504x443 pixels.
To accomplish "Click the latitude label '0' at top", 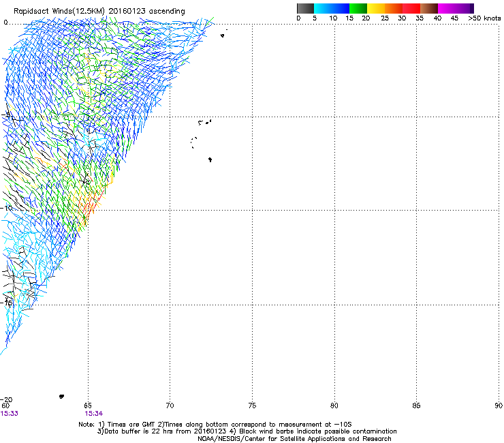I will pos(5,22).
